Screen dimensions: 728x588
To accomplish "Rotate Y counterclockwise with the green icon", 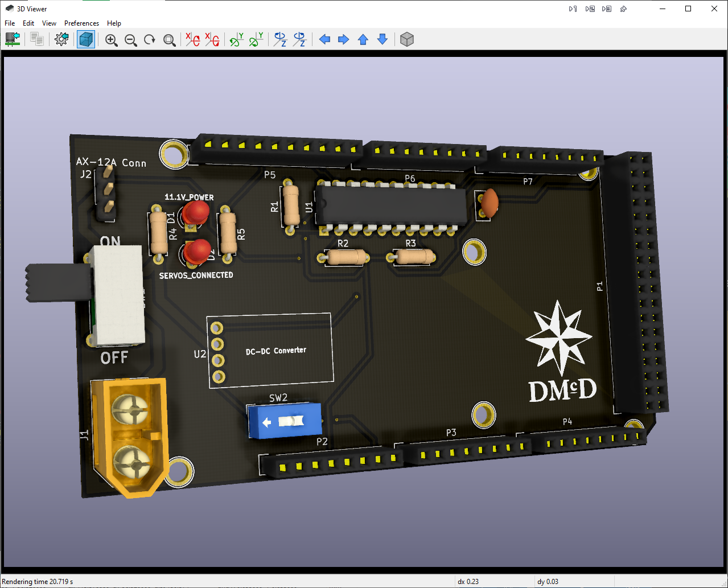I will (256, 39).
